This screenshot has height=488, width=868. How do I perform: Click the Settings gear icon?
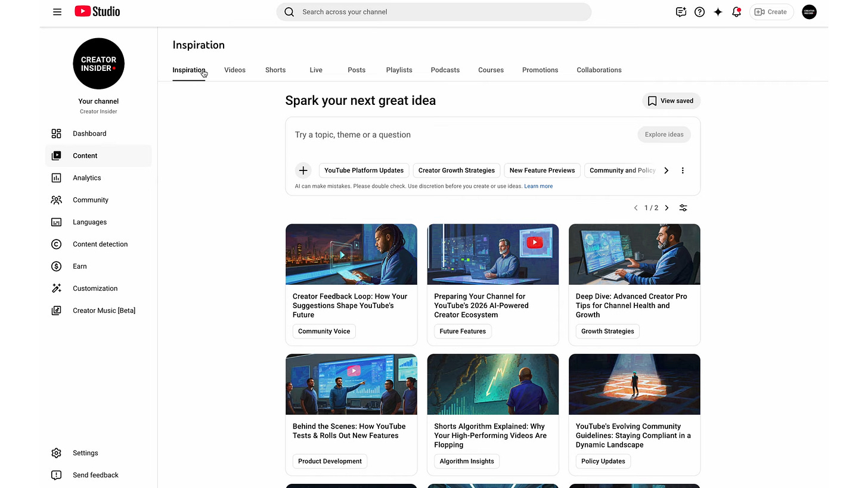pyautogui.click(x=56, y=453)
